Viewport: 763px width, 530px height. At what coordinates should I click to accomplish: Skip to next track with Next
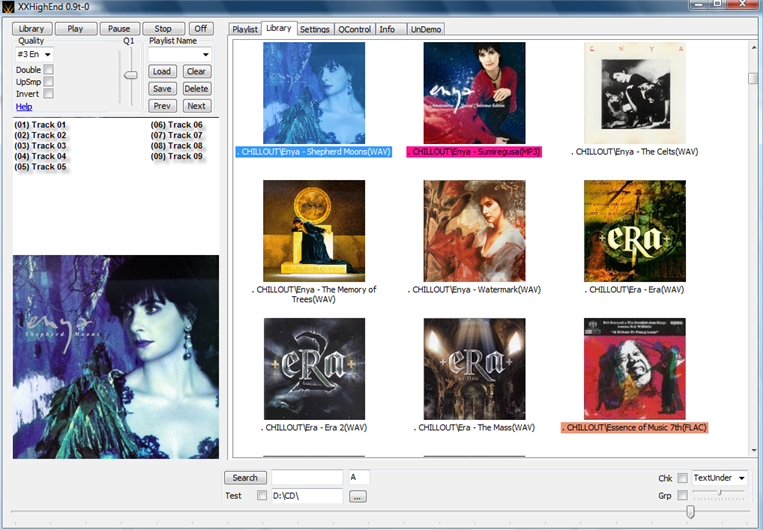197,106
